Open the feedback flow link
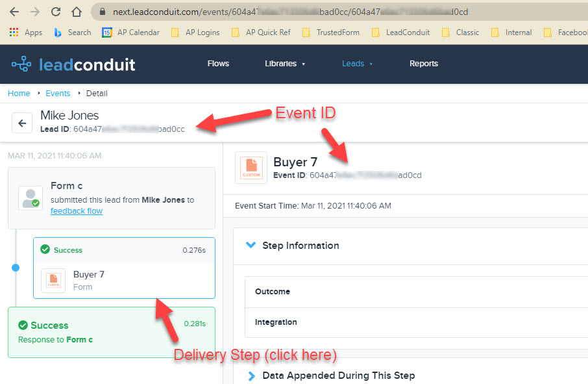This screenshot has height=384, width=588. click(x=77, y=211)
